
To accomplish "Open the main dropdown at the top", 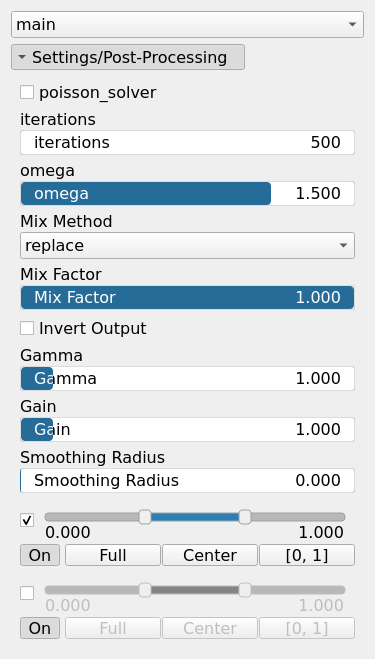I will 187,25.
